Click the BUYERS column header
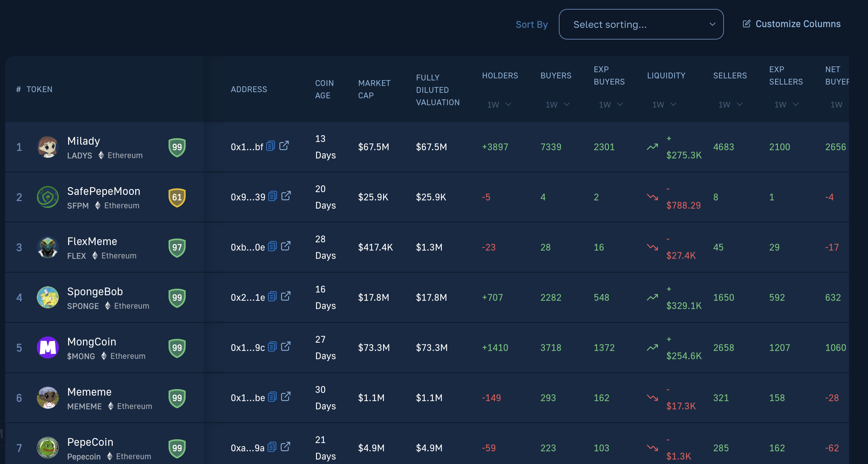868x464 pixels. [x=556, y=75]
